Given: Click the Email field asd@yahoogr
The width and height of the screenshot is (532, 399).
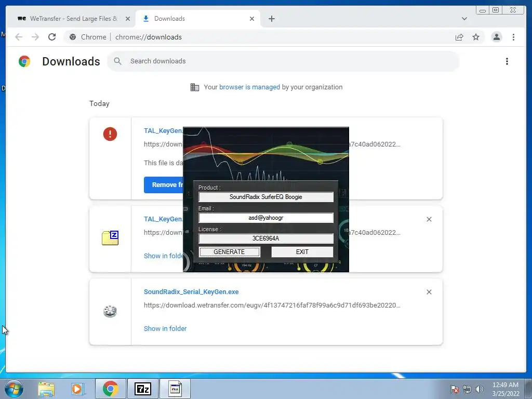Looking at the screenshot, I should [266, 218].
